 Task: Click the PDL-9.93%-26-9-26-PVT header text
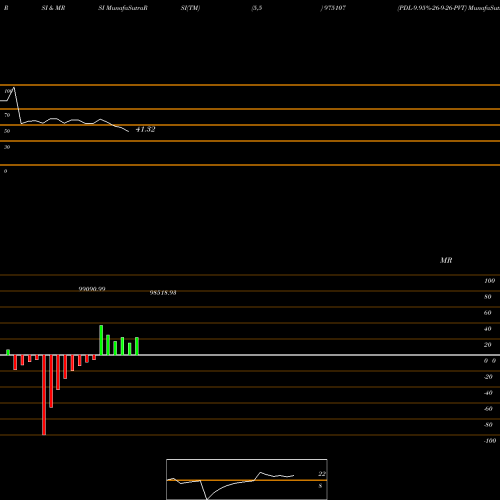tap(432, 8)
